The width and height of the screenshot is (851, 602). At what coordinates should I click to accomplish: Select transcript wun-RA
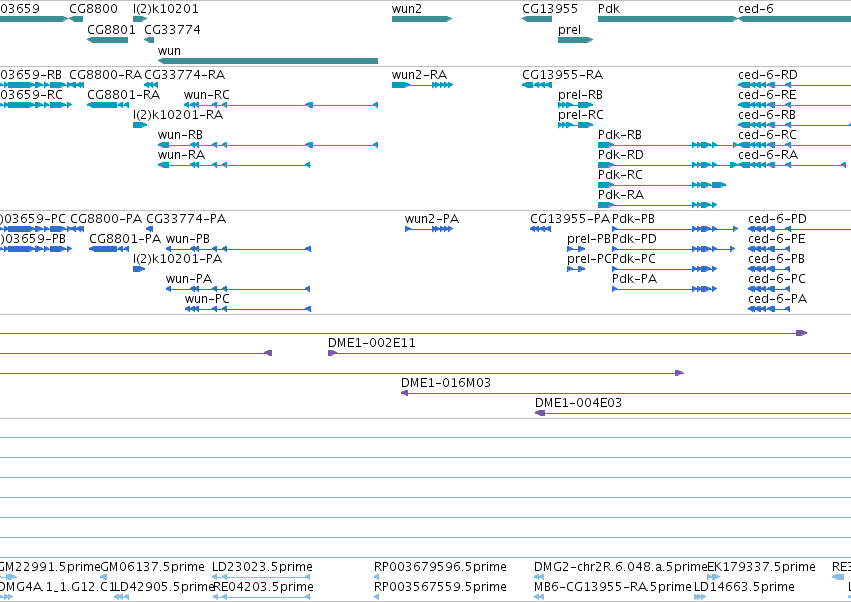pyautogui.click(x=234, y=165)
